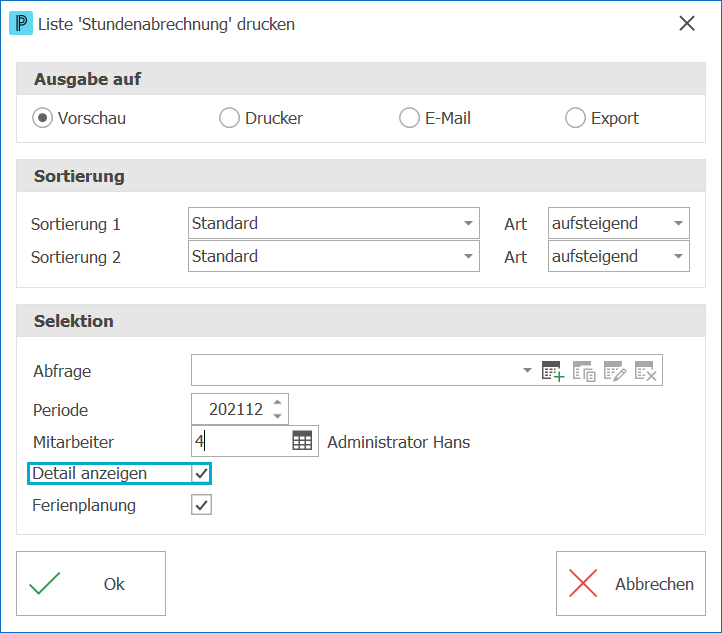Click the new query icon with green plus
Screen dimensions: 722x633
(553, 371)
